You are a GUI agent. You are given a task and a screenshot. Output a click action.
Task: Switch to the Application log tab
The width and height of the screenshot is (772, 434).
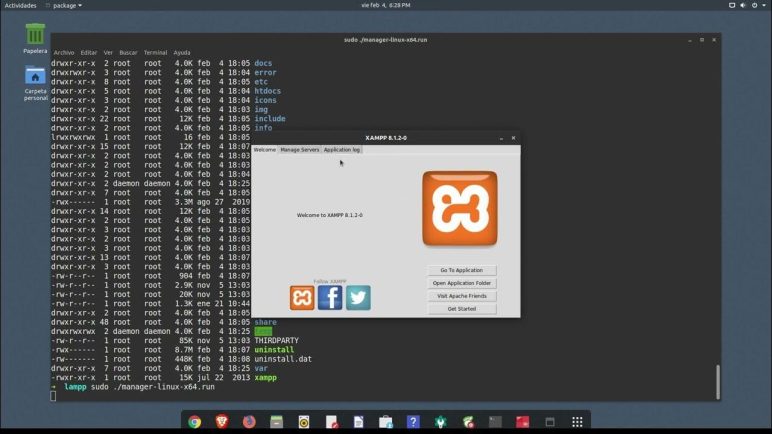pyautogui.click(x=342, y=150)
